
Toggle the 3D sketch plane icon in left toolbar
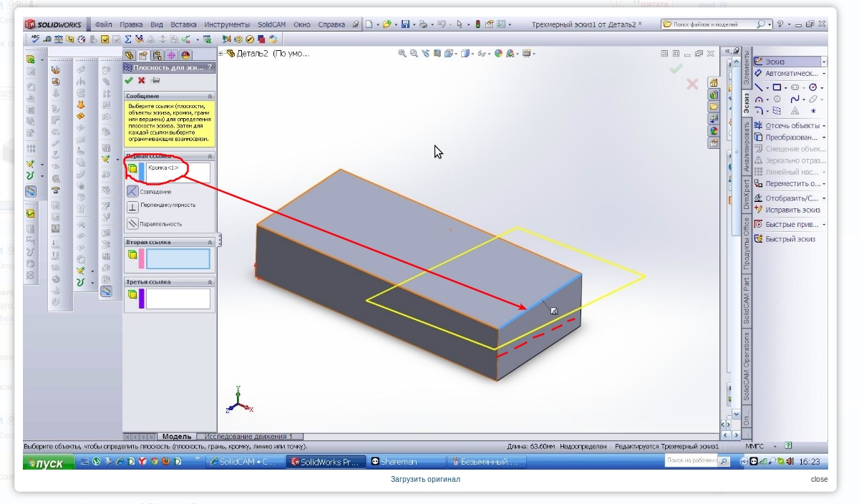31,191
